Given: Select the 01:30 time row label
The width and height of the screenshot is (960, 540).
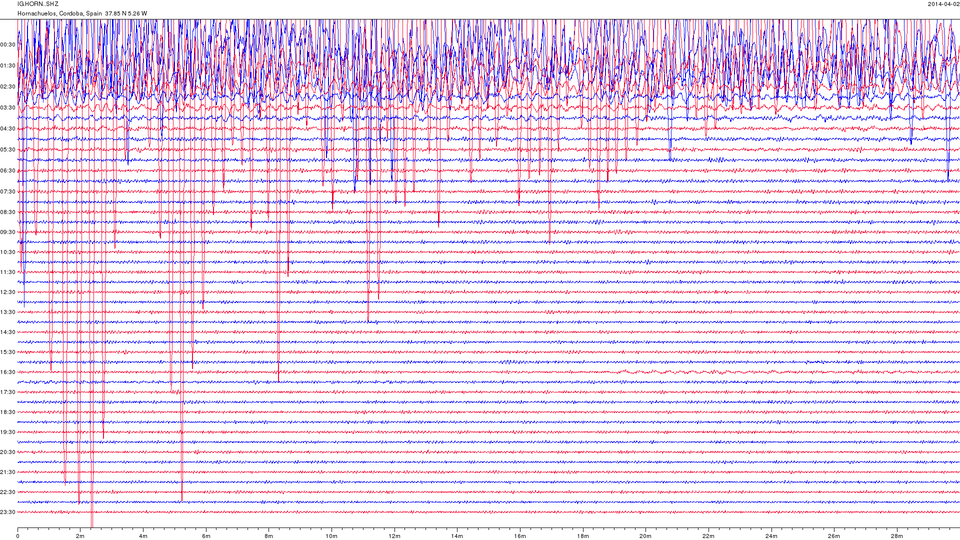Looking at the screenshot, I should [8, 66].
